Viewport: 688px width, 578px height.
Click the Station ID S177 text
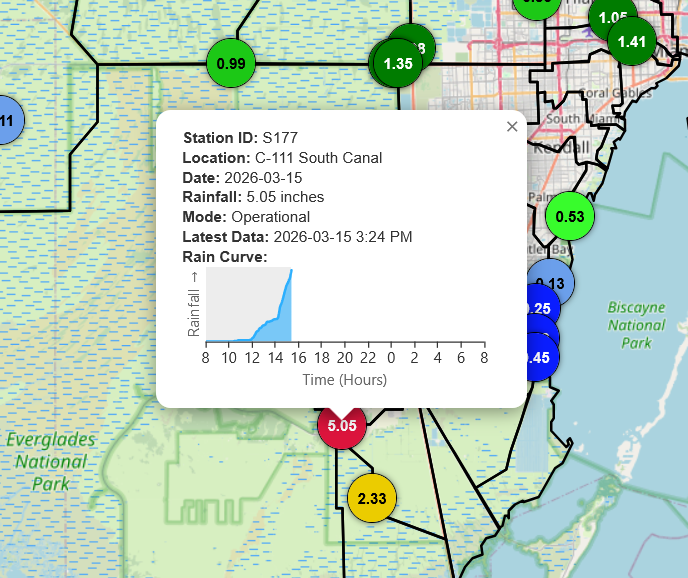(x=240, y=138)
